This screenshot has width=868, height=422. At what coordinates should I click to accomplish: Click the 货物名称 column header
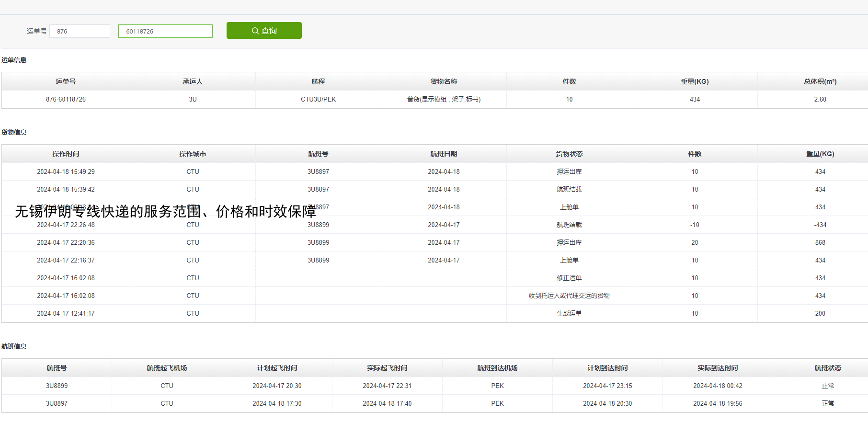[444, 81]
